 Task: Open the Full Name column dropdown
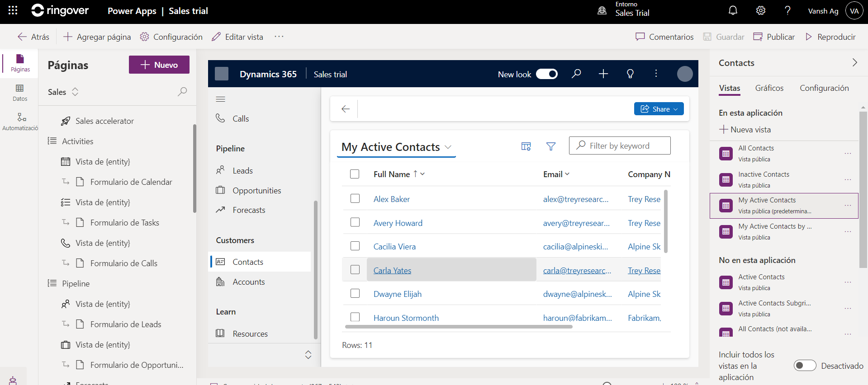click(422, 174)
